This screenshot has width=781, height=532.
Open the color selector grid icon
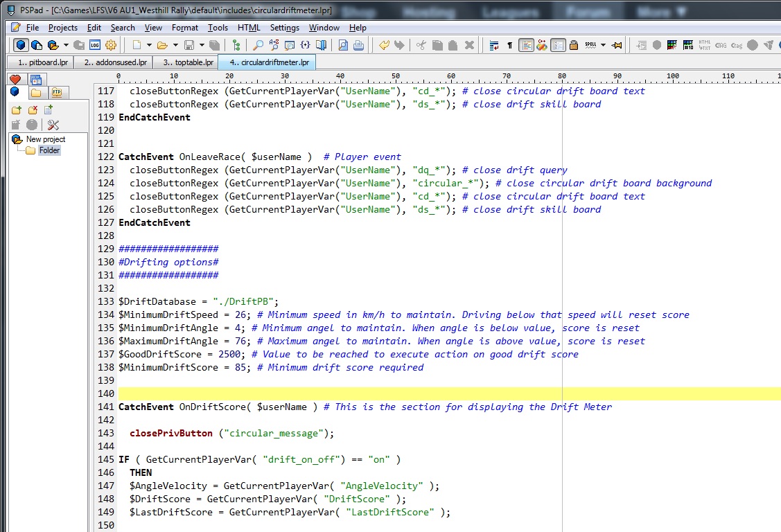pos(672,45)
